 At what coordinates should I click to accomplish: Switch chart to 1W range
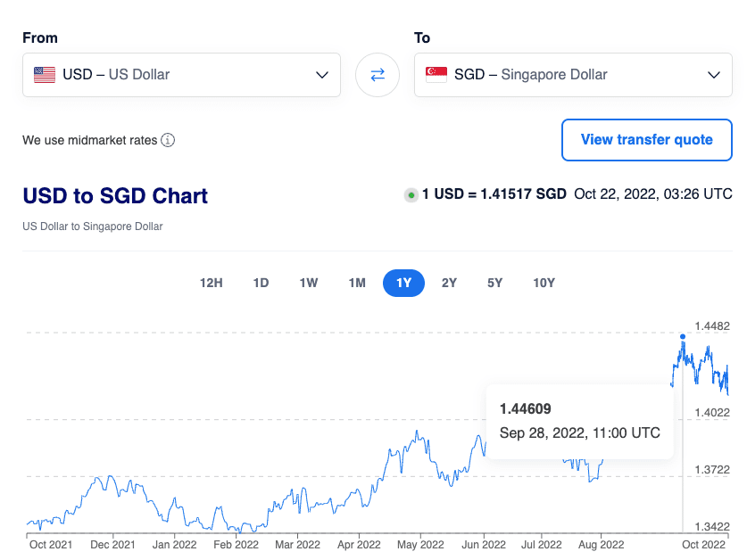(309, 283)
